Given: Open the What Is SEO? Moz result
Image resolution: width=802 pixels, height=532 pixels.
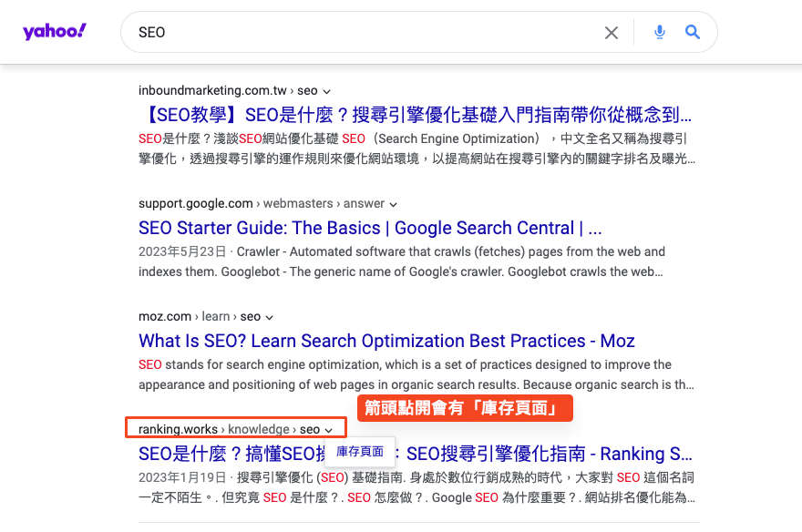Looking at the screenshot, I should [x=386, y=342].
